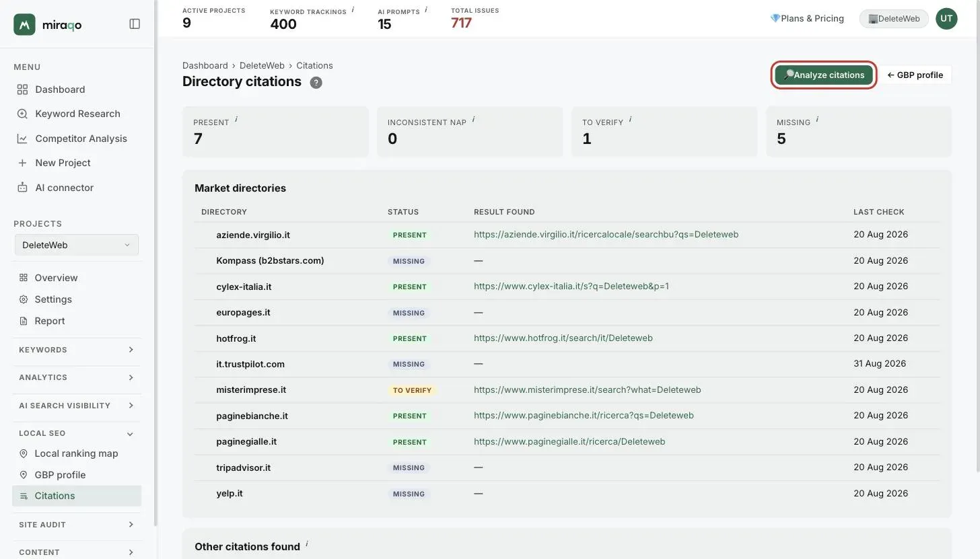Screen dimensions: 980x559
Task: Click the tripadvisor.it directory name
Action: point(243,468)
